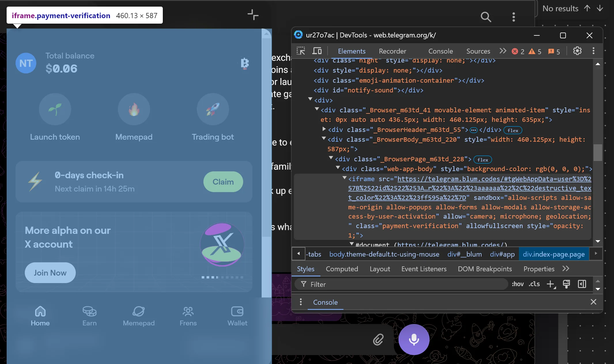Viewport: 614px width, 364px height.
Task: Open the Sources panel tab
Action: tap(478, 51)
